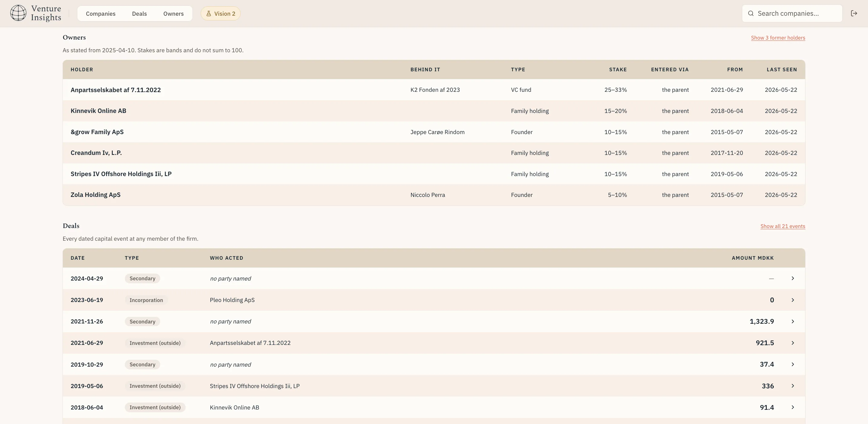Viewport: 868px width, 424px height.
Task: Expand the 2018-06-04 Investment deal chevron
Action: 792,407
